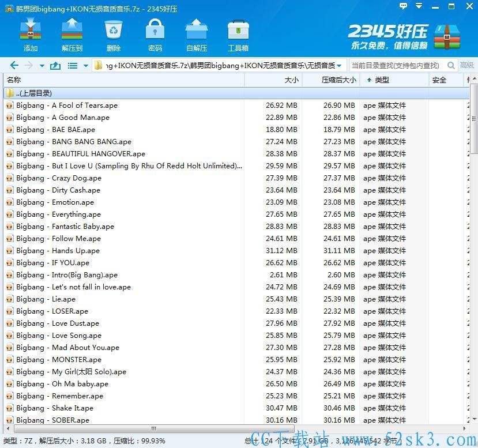Image resolution: width=478 pixels, height=448 pixels.
Task: Click the vertical scrollbar up arrow
Action: coord(475,78)
